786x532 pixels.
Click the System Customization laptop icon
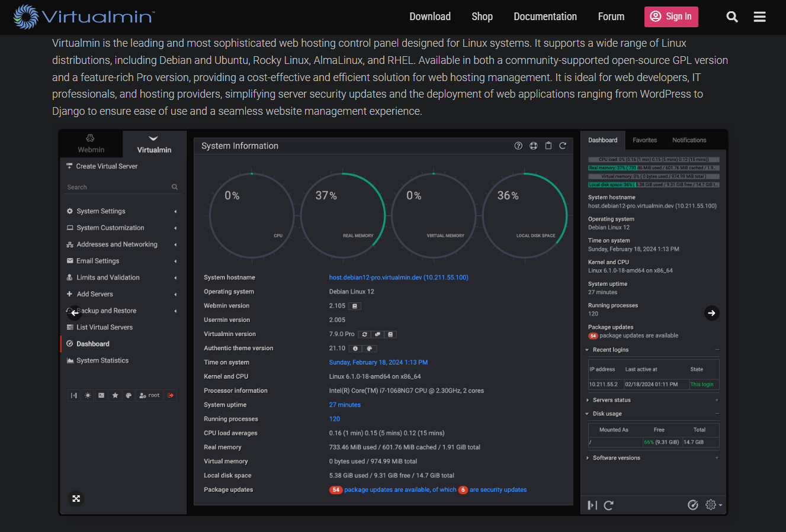point(70,228)
